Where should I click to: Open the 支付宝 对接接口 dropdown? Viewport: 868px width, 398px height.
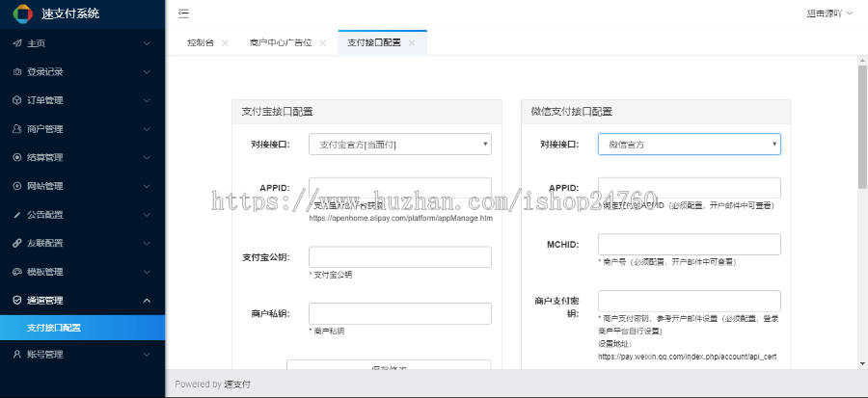[400, 145]
